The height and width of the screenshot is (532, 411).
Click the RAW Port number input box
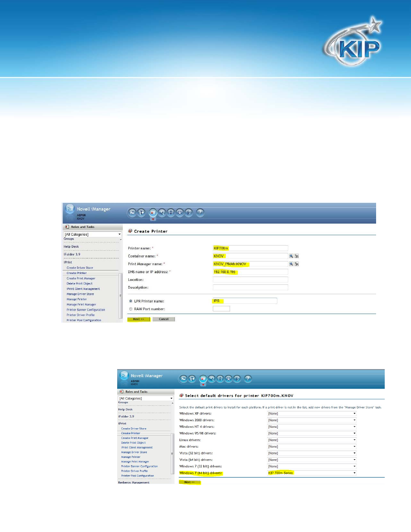point(221,308)
